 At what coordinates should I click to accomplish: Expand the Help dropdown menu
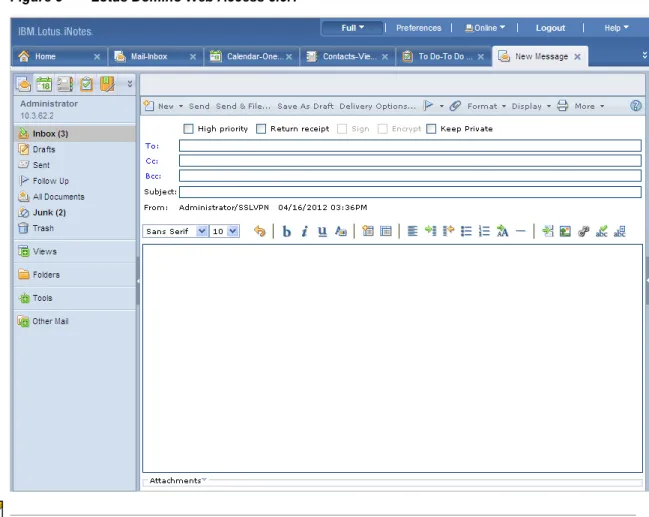click(x=616, y=28)
